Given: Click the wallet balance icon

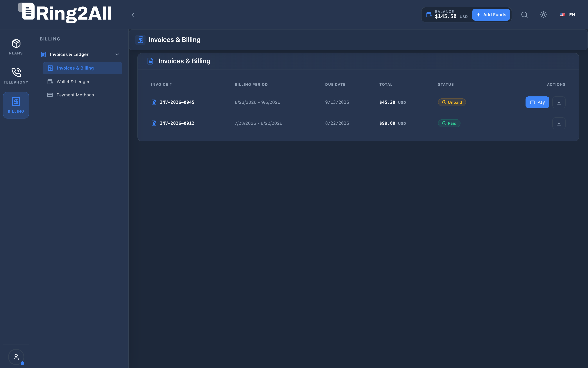Looking at the screenshot, I should point(429,15).
